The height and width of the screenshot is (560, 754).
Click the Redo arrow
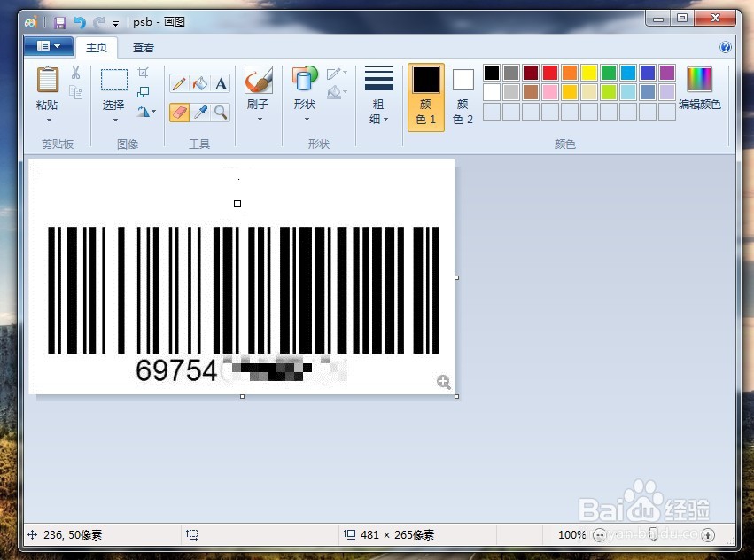click(x=99, y=22)
